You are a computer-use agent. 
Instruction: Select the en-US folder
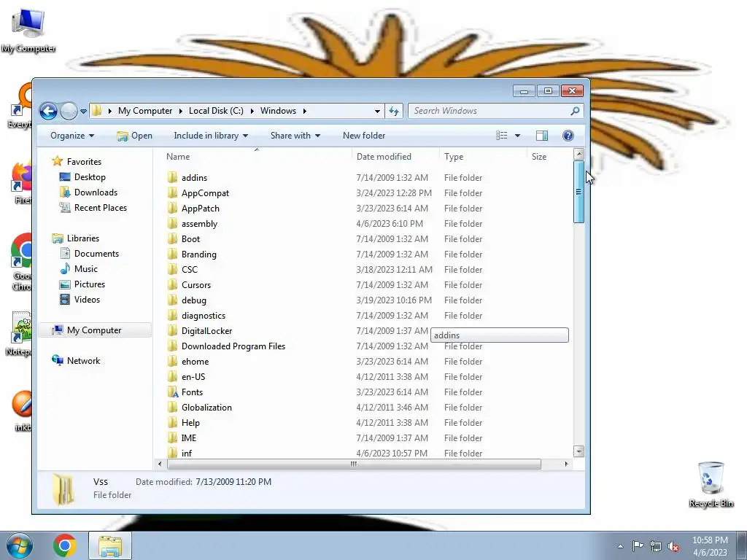click(x=193, y=377)
